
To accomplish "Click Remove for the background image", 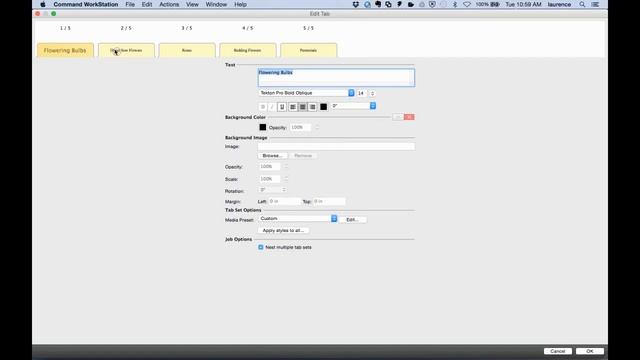I will pos(303,156).
